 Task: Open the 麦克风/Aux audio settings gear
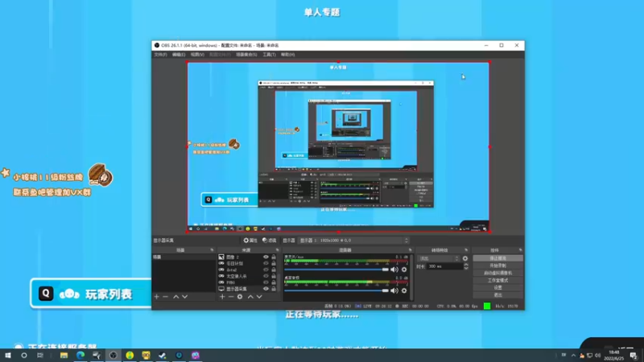(x=404, y=269)
